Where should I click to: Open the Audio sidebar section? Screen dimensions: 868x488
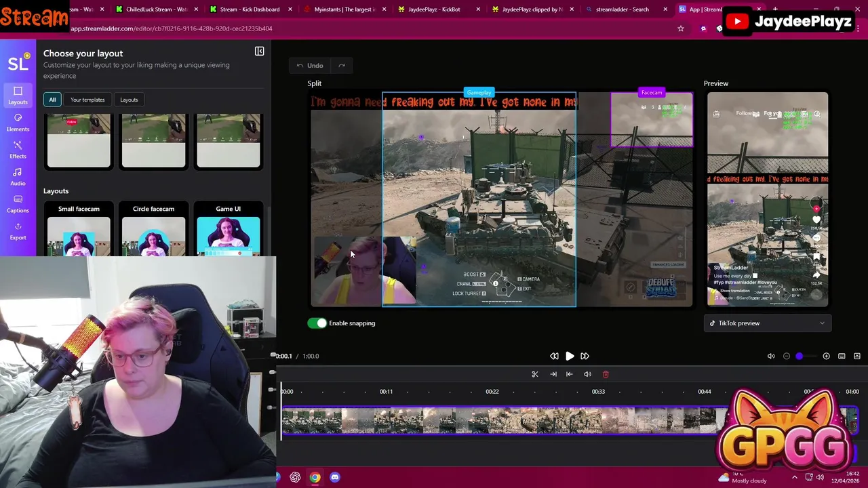coord(18,176)
